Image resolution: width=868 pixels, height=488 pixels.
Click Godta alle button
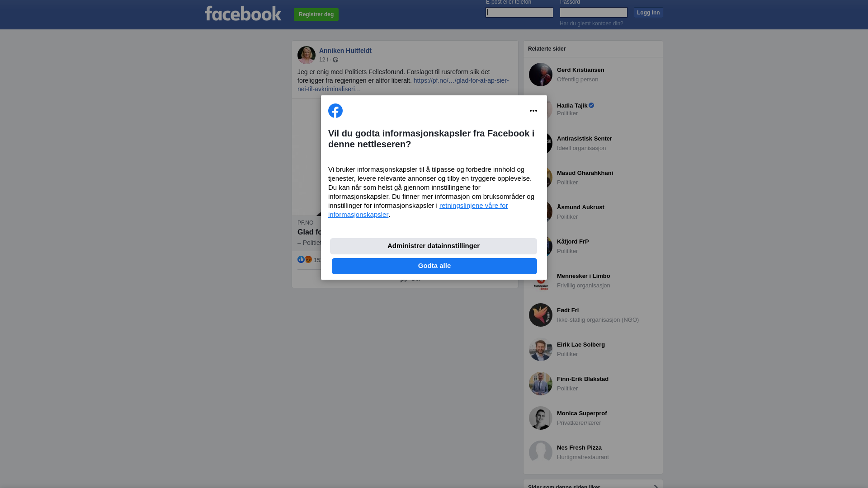[x=434, y=266]
